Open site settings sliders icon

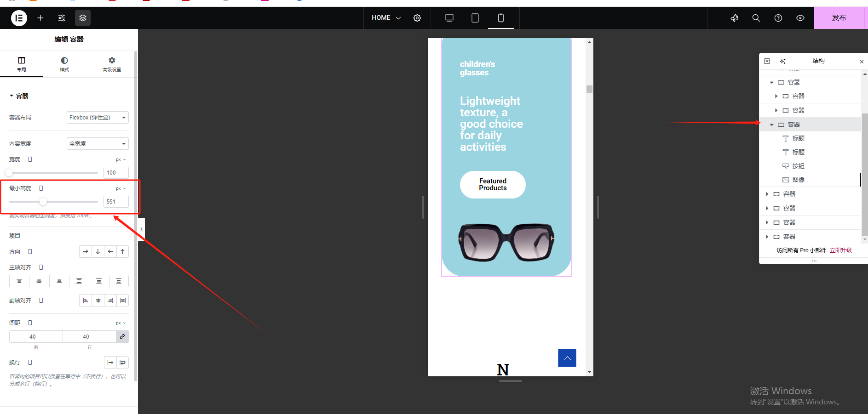[x=62, y=18]
